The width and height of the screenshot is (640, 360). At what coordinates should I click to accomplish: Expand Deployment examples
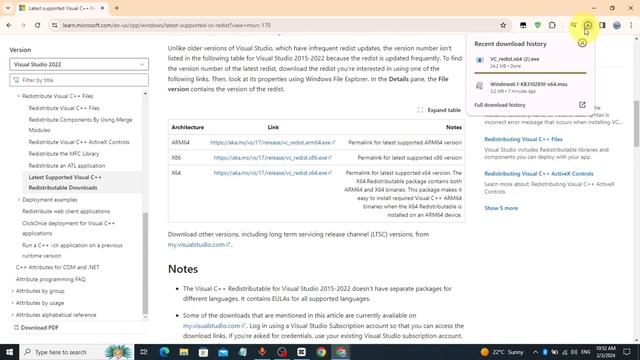pos(19,200)
